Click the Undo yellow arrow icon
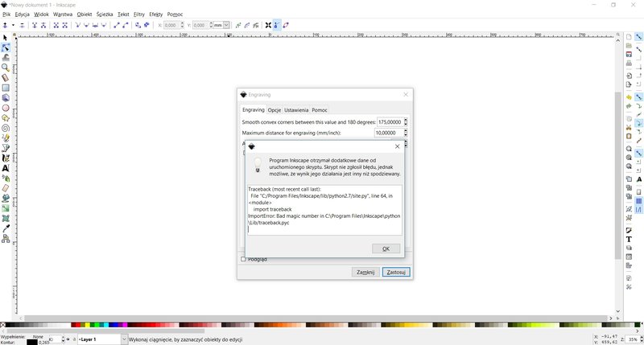This screenshot has height=345, width=644. pos(629,97)
